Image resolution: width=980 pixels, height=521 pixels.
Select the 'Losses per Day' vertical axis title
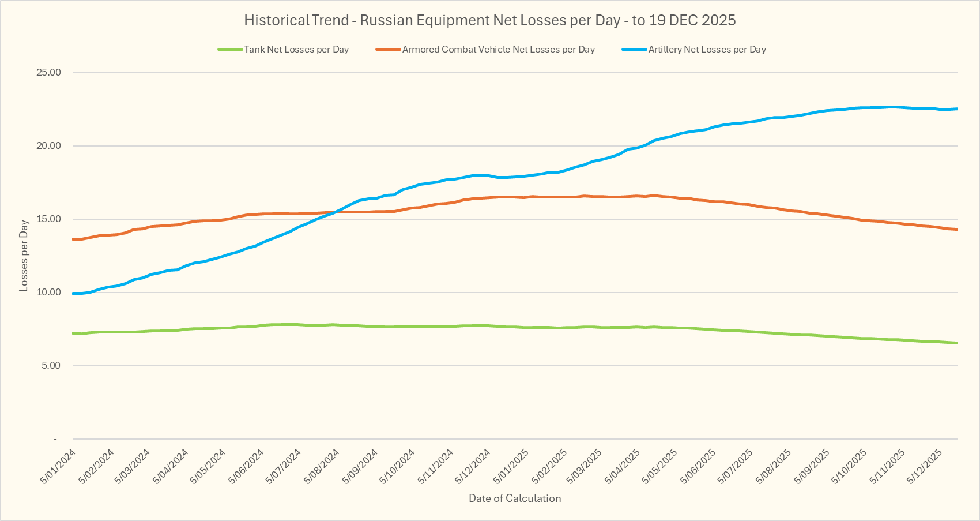(24, 255)
